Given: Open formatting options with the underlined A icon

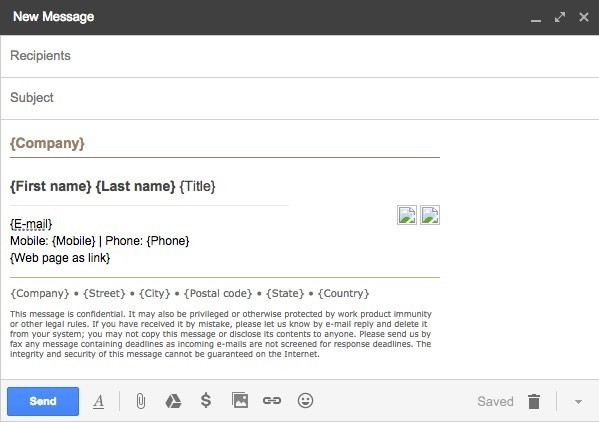Looking at the screenshot, I should (99, 401).
